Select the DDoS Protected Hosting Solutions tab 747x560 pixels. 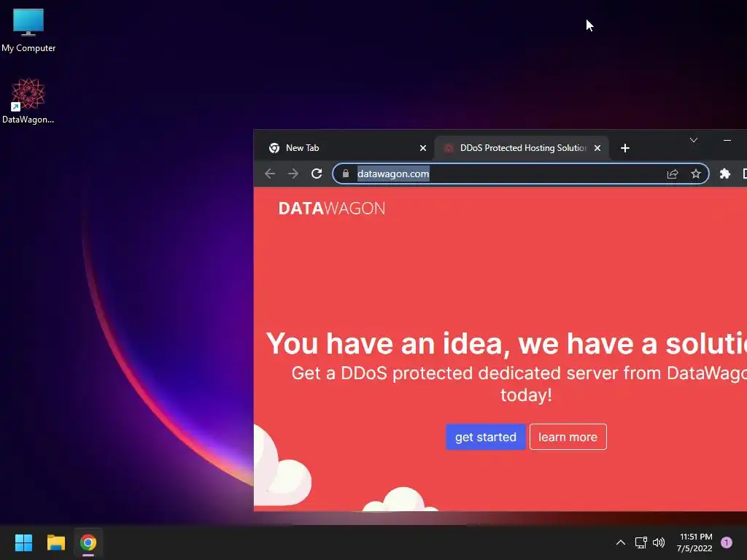pos(522,148)
